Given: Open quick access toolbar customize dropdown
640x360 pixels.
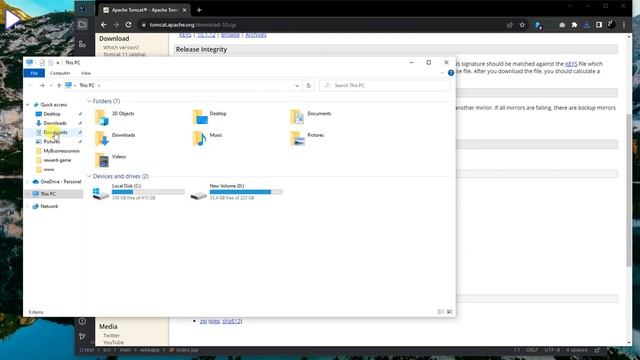Looking at the screenshot, I should 58,62.
